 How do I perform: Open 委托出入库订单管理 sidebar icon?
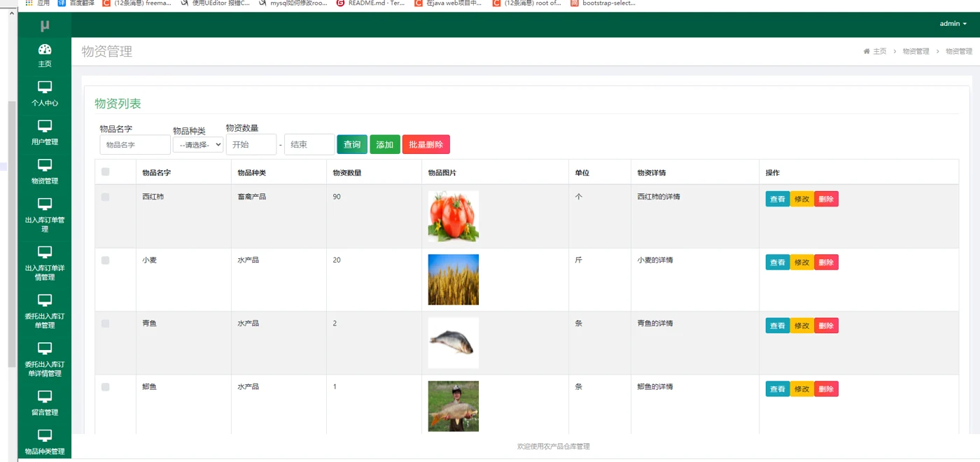pos(45,300)
